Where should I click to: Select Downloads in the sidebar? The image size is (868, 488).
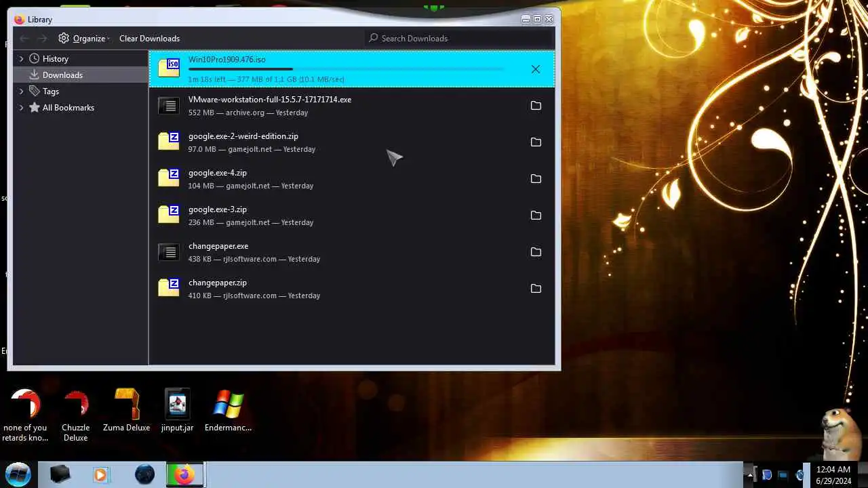[x=81, y=75]
